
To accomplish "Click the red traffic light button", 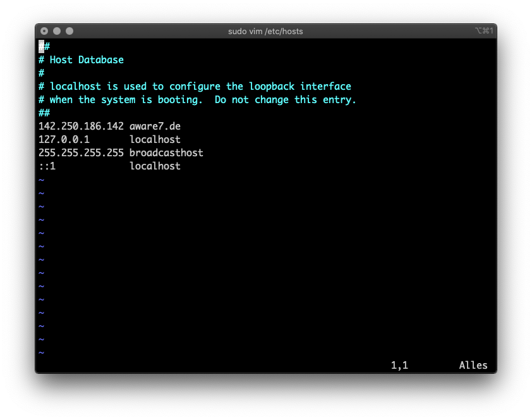I will click(x=44, y=30).
